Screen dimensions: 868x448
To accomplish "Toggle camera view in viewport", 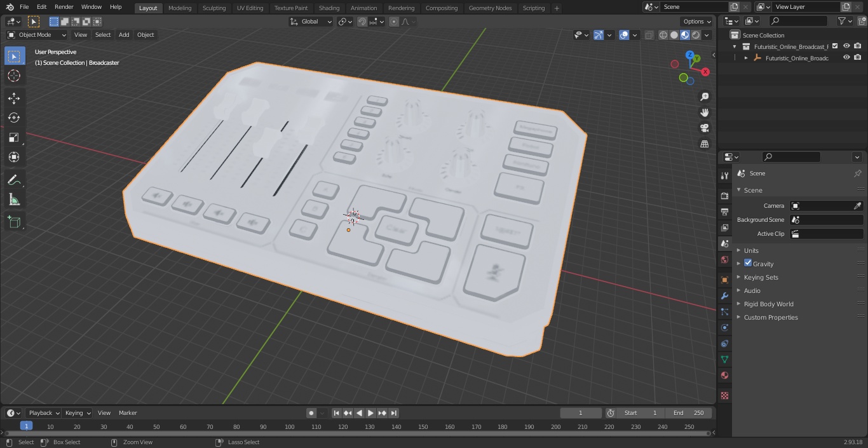I will (704, 128).
